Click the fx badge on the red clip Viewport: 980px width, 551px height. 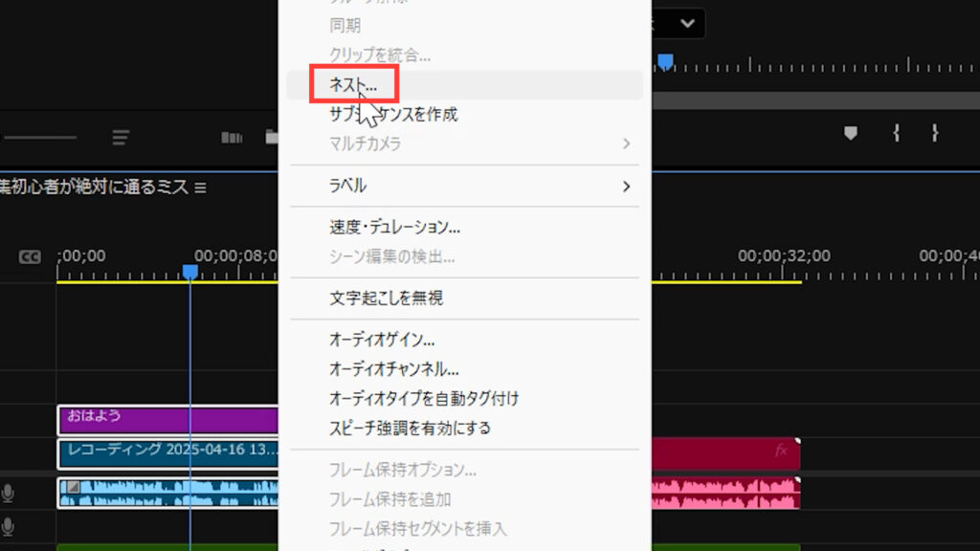[x=781, y=451]
